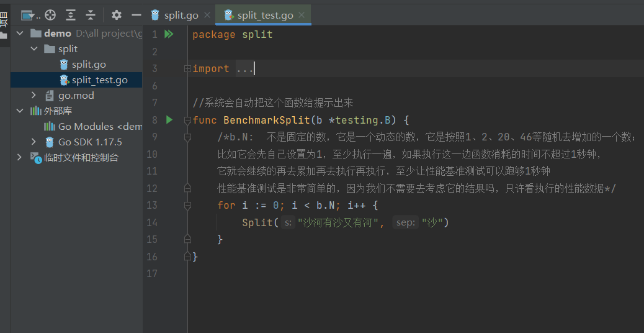Image resolution: width=644 pixels, height=333 pixels.
Task: Open project panel settings gear
Action: pyautogui.click(x=117, y=15)
